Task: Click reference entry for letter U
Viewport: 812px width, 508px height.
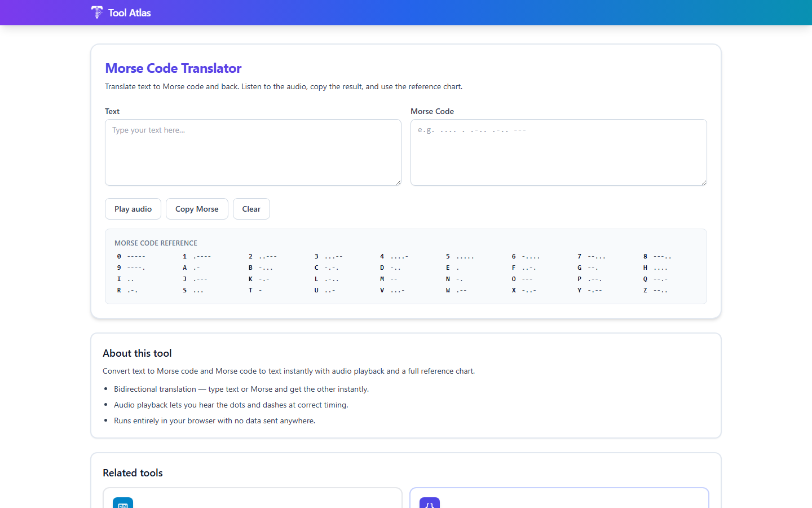Action: pos(325,290)
